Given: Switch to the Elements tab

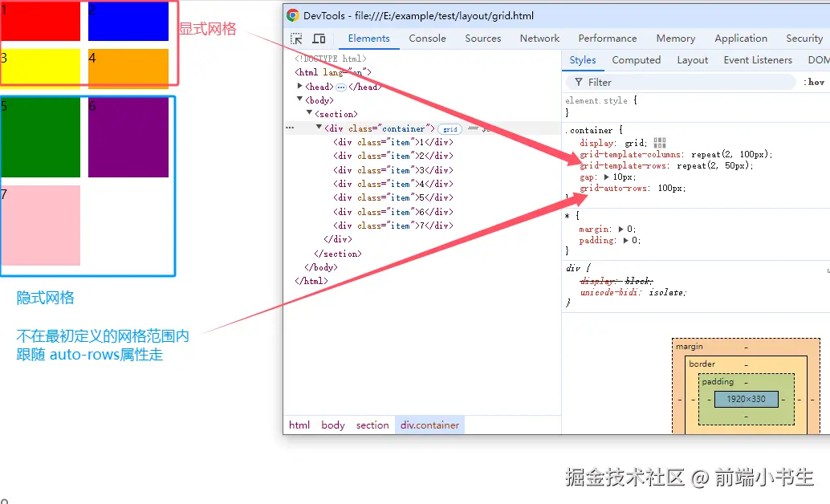Looking at the screenshot, I should click(x=369, y=39).
